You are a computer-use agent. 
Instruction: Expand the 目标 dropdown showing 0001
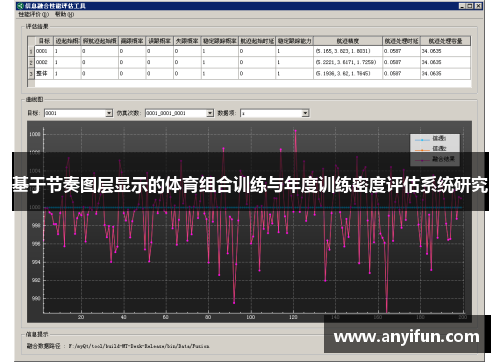[109, 113]
